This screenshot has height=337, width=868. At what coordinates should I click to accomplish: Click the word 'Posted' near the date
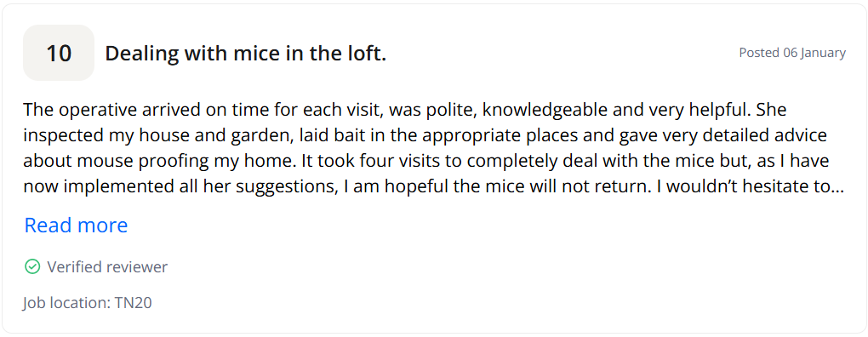759,53
